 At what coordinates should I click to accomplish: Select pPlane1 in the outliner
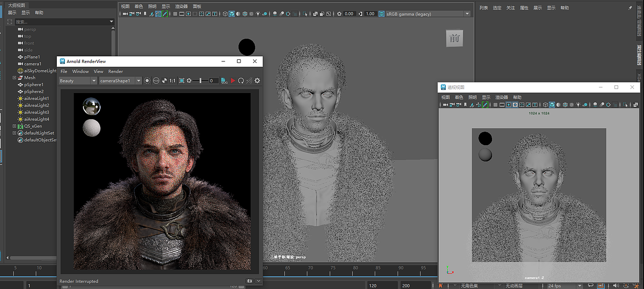click(32, 57)
